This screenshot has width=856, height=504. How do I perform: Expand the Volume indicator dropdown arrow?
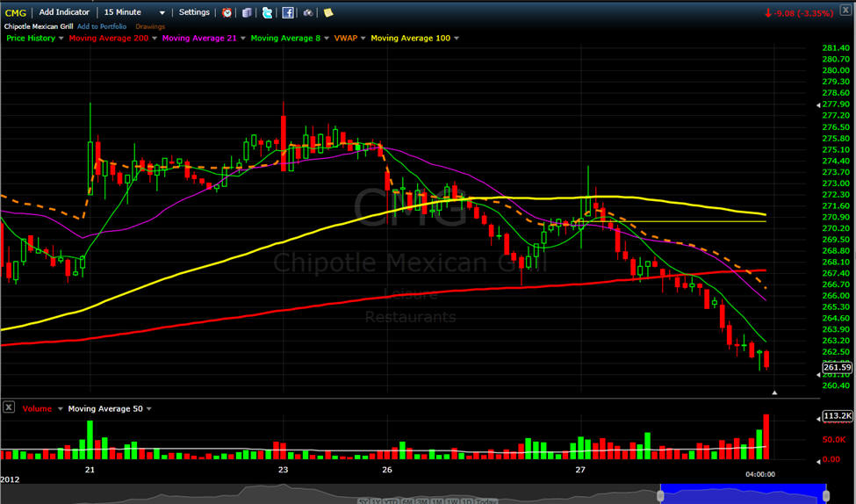(x=60, y=409)
